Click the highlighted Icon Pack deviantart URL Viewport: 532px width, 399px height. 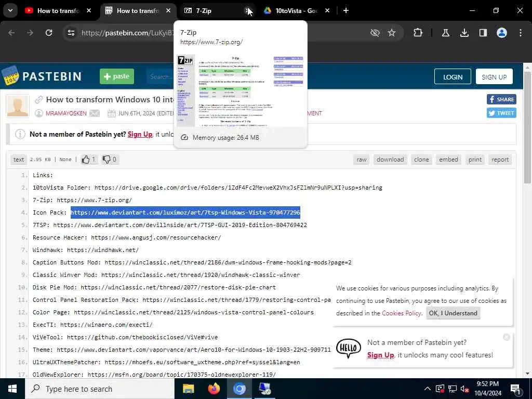(185, 212)
